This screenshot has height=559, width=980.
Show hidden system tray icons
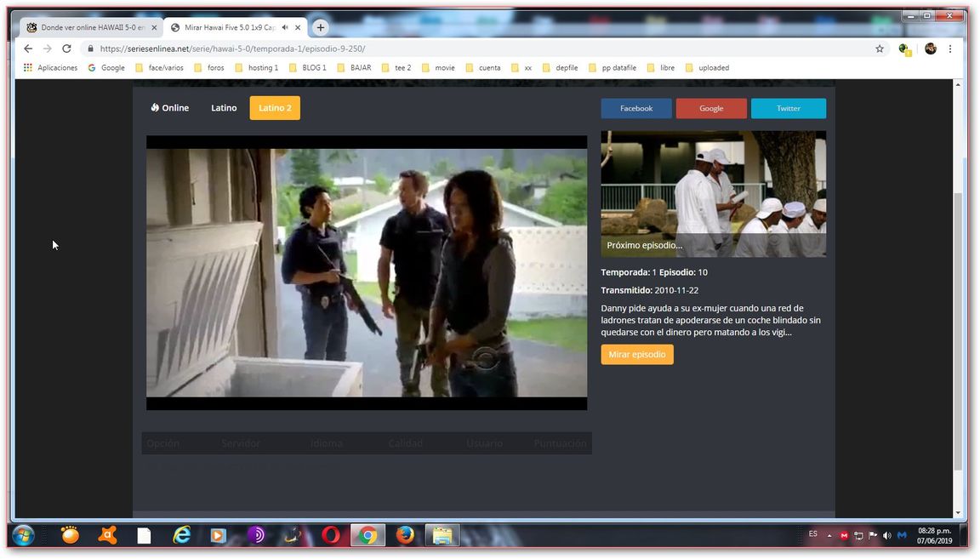pyautogui.click(x=829, y=536)
